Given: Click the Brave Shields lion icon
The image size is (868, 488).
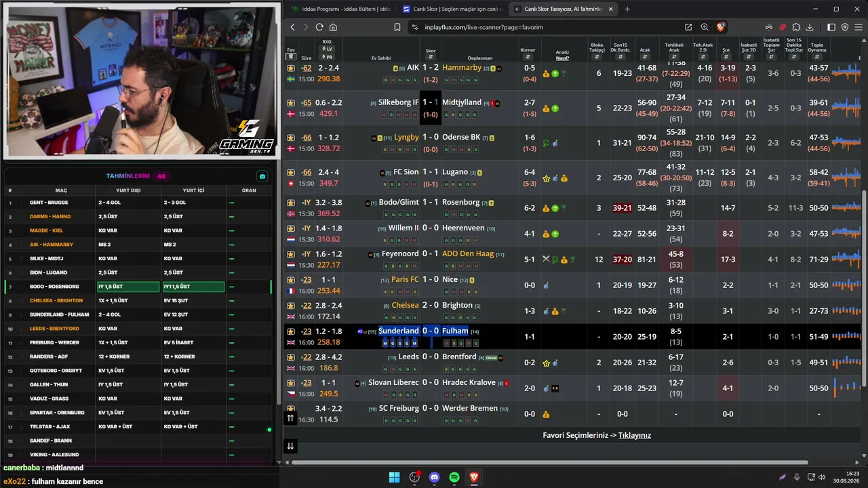Looking at the screenshot, I should [720, 27].
